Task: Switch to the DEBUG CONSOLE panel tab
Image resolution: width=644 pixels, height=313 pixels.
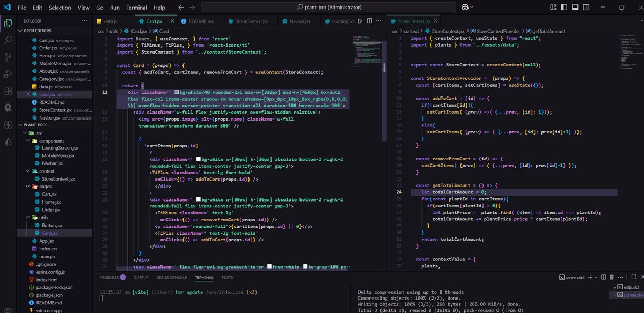Action: [171, 277]
